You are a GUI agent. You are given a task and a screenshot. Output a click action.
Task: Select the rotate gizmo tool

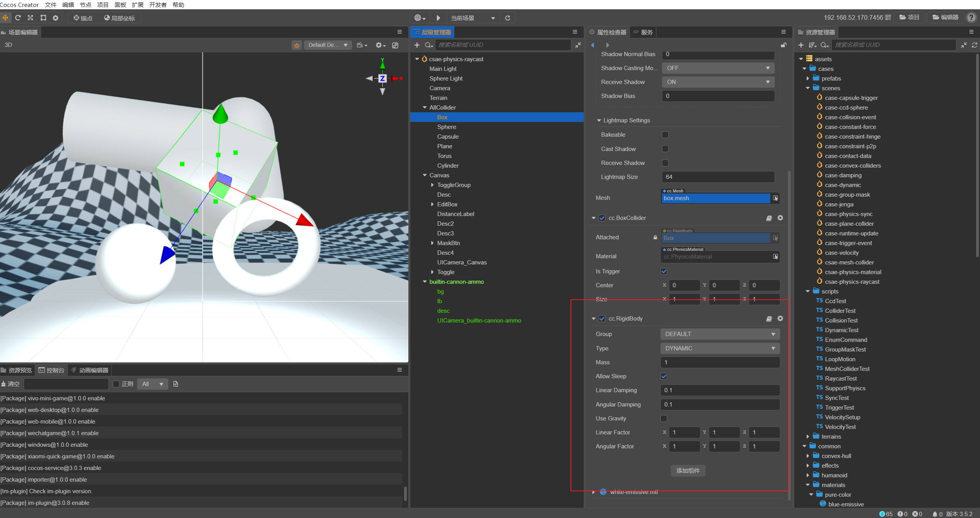tap(18, 18)
